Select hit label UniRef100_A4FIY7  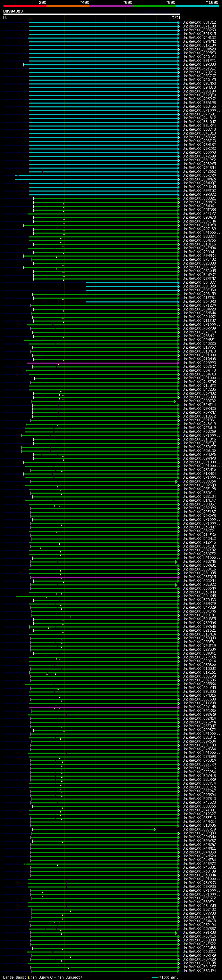(x=199, y=213)
